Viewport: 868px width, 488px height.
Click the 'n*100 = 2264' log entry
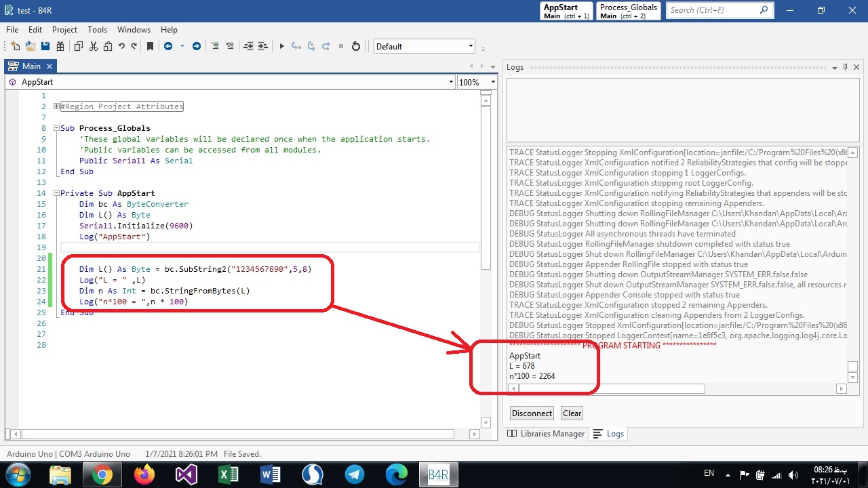pyautogui.click(x=532, y=376)
